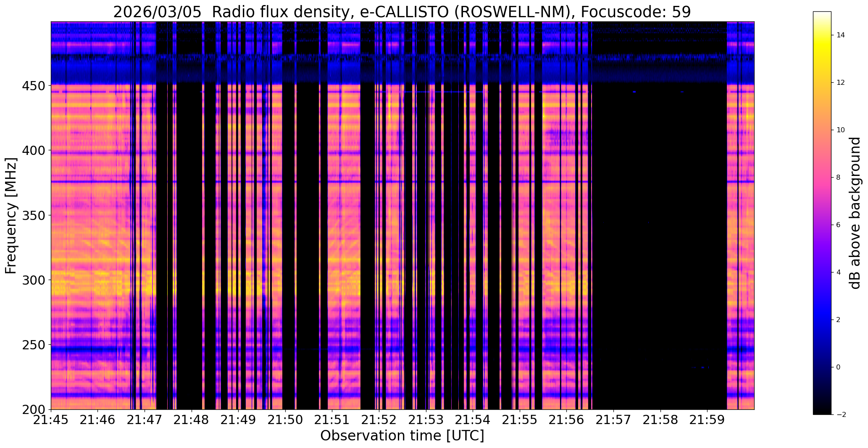Viewport: 868px width, 448px height.
Task: Click the colorbar tick label 12
Action: click(x=841, y=83)
